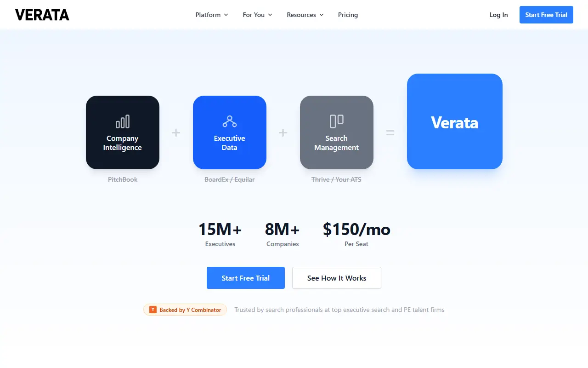The height and width of the screenshot is (368, 588).
Task: Select the Company Intelligence card label
Action: point(123,143)
